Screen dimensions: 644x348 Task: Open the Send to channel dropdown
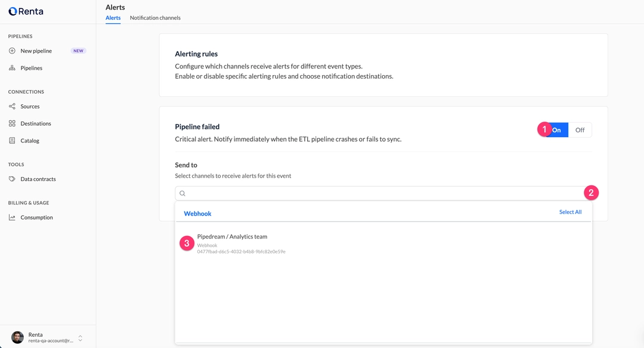[x=382, y=193]
